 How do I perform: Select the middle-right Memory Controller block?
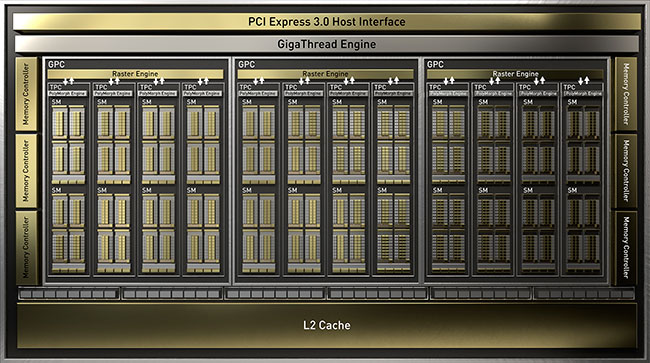pyautogui.click(x=626, y=171)
